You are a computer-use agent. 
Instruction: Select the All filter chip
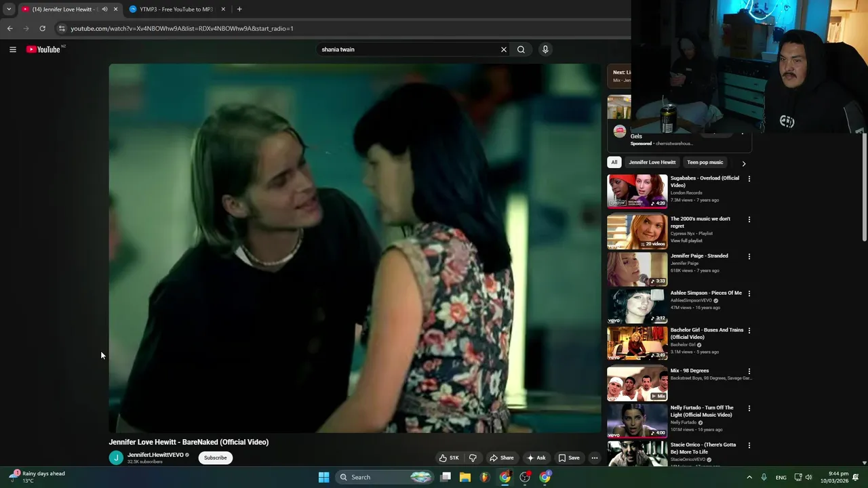point(614,162)
